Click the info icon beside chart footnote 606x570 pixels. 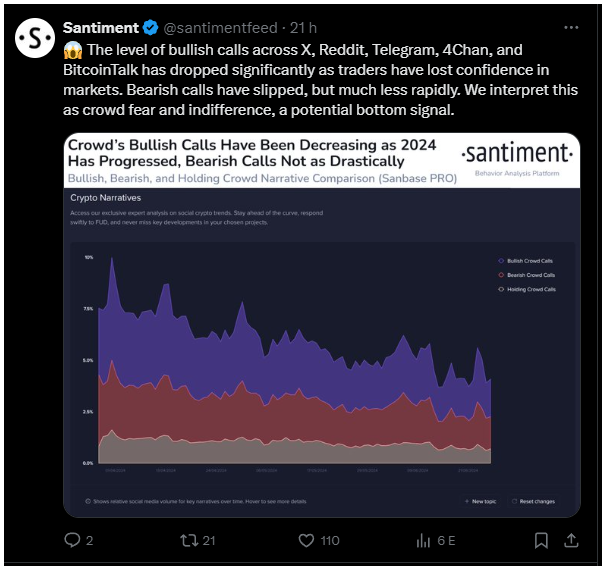pos(88,501)
